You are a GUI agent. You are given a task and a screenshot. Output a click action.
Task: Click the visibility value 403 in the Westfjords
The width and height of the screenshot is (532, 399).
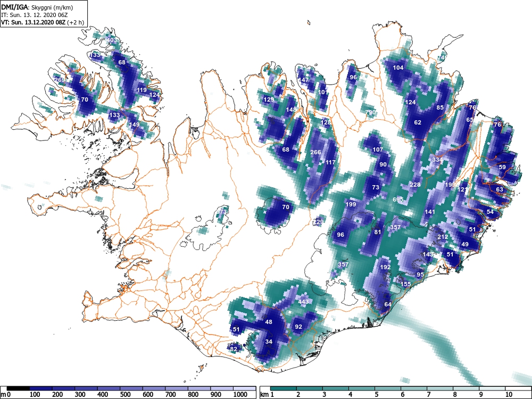112,40
